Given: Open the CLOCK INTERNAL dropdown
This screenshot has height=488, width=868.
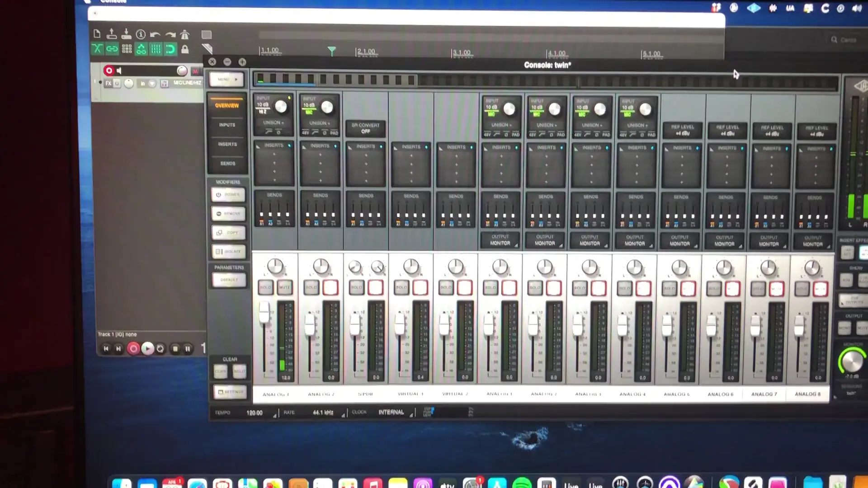Looking at the screenshot, I should 392,412.
